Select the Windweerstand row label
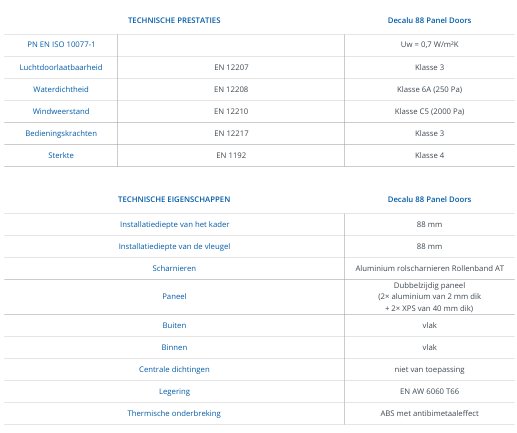Image resolution: width=517 pixels, height=433 pixels. [x=61, y=111]
